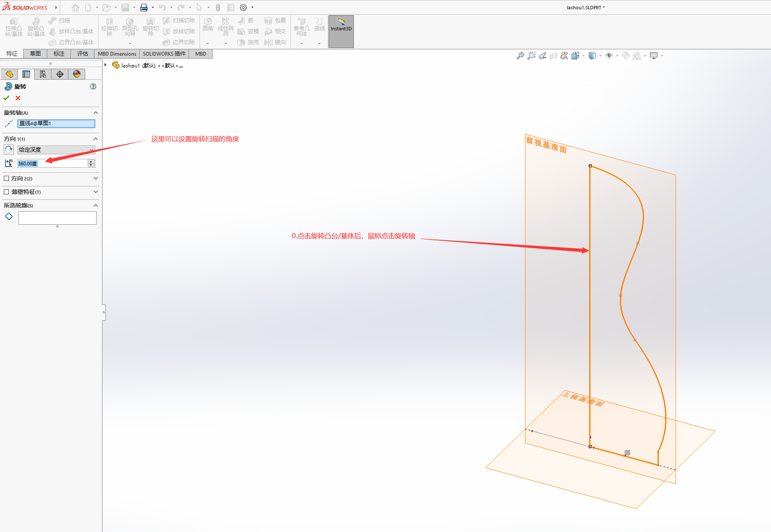Switch to the 草图 tab
This screenshot has width=771, height=532.
tap(35, 54)
